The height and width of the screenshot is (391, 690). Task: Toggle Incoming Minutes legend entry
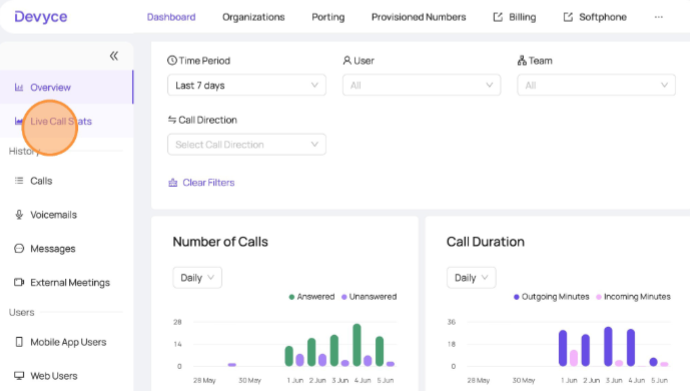633,296
